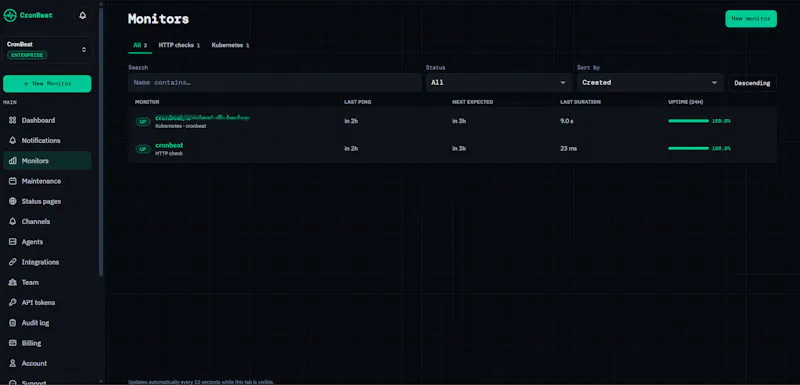Open API tokens in the sidebar
The width and height of the screenshot is (800, 385).
(47, 302)
